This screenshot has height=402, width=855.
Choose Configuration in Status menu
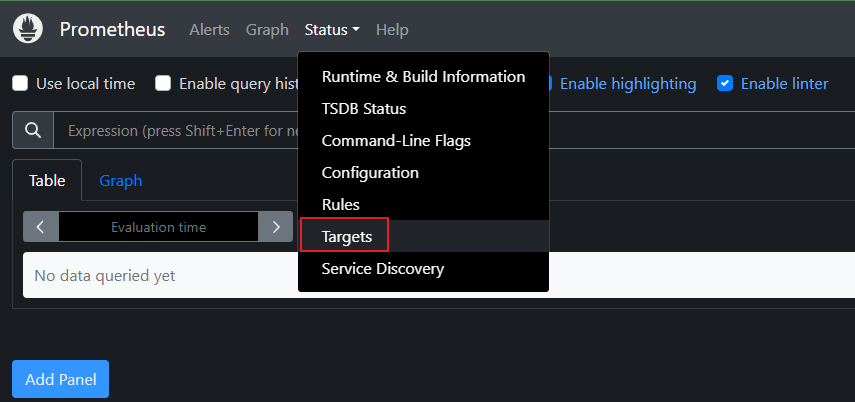click(x=423, y=172)
